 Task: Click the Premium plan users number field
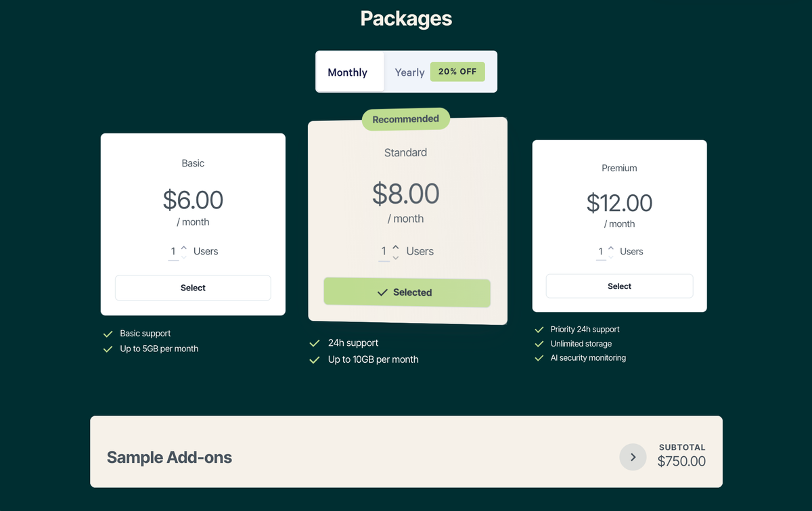point(600,252)
